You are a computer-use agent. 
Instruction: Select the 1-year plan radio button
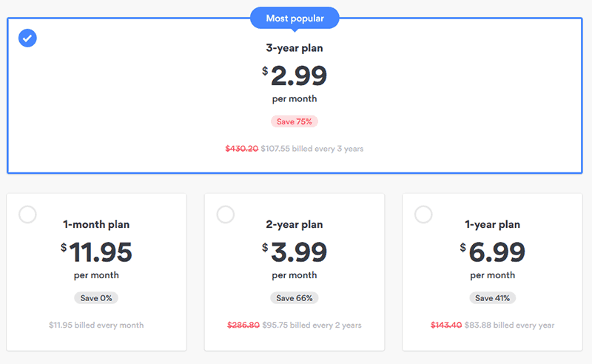(x=423, y=215)
